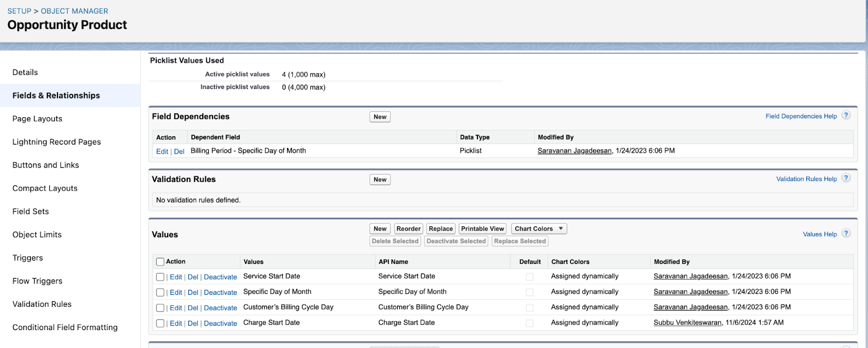Toggle Default checkbox for Customer's Billing Cycle Day

click(x=529, y=308)
